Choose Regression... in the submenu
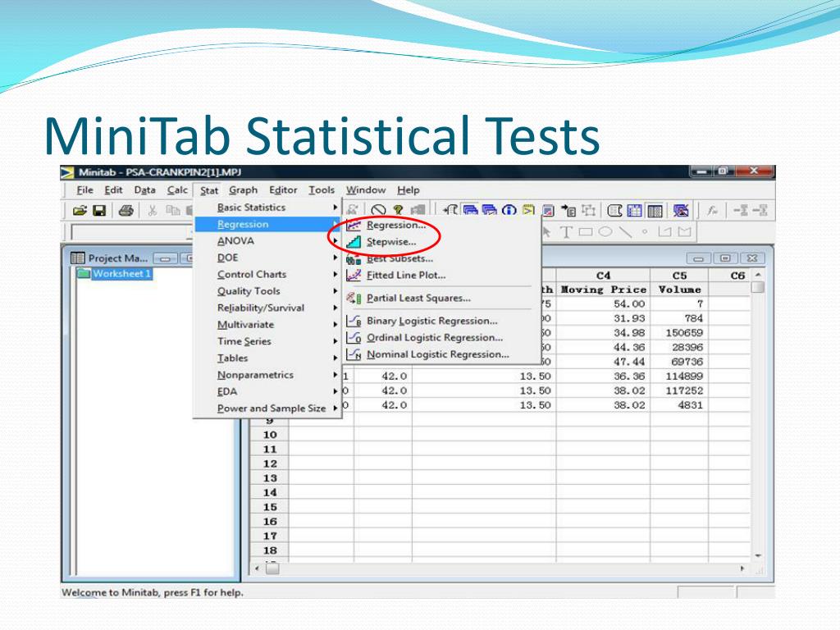The width and height of the screenshot is (840, 630). [x=396, y=225]
